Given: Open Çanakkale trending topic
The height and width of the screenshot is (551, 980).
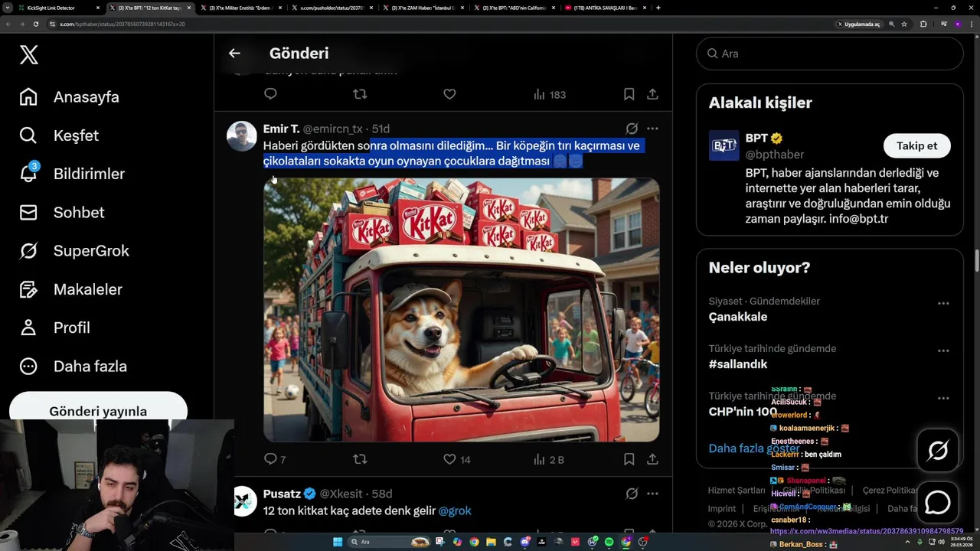Looking at the screenshot, I should tap(738, 317).
